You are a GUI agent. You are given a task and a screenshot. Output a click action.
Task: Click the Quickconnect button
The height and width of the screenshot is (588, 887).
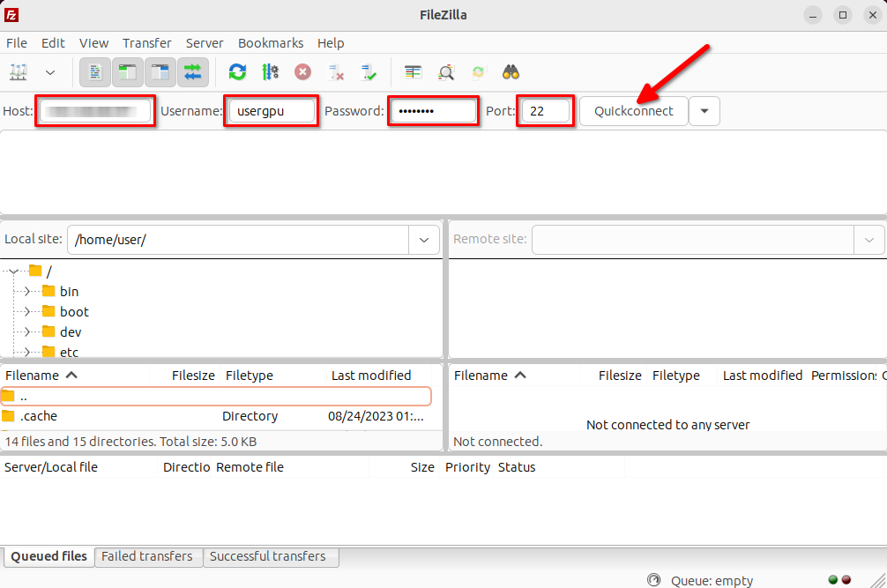634,111
